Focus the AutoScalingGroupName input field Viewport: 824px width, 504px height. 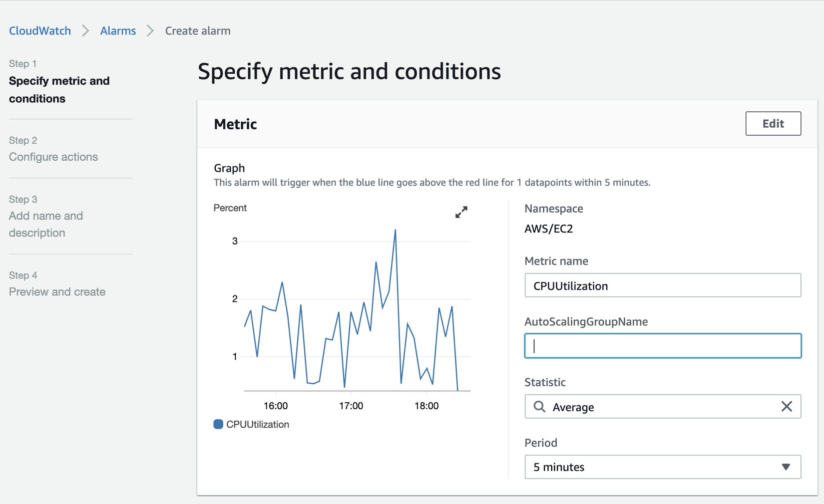(x=662, y=346)
